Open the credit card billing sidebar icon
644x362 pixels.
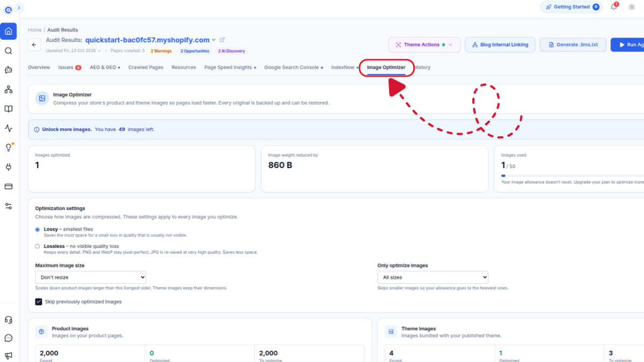(x=9, y=186)
